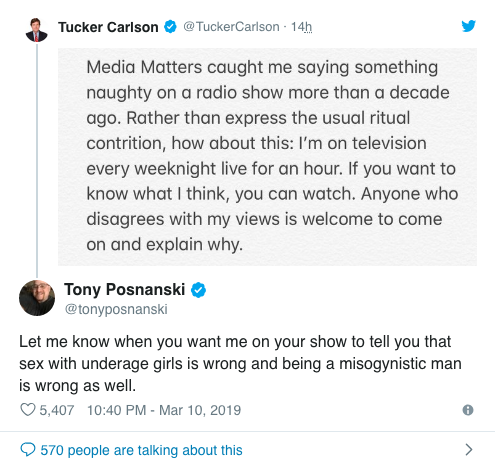Open Tony Posnanski's avatar photo
The width and height of the screenshot is (495, 468).
[37, 298]
